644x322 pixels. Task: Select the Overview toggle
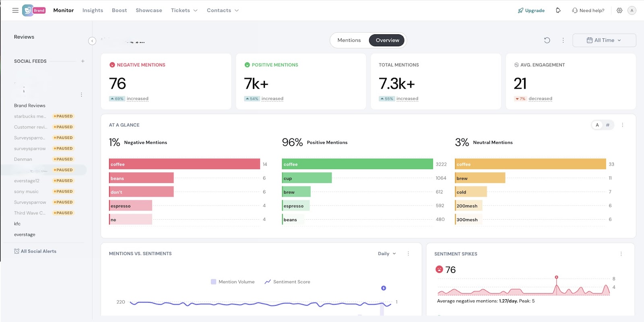[387, 40]
